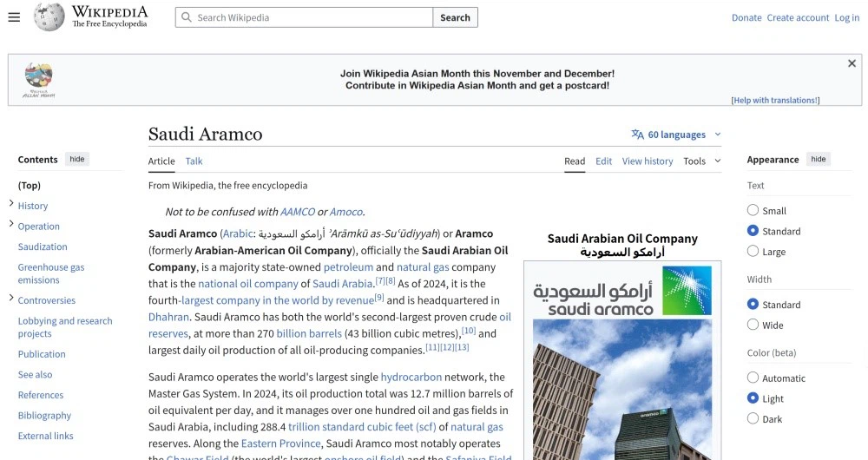
Task: Select Automatic color mode
Action: (x=753, y=378)
